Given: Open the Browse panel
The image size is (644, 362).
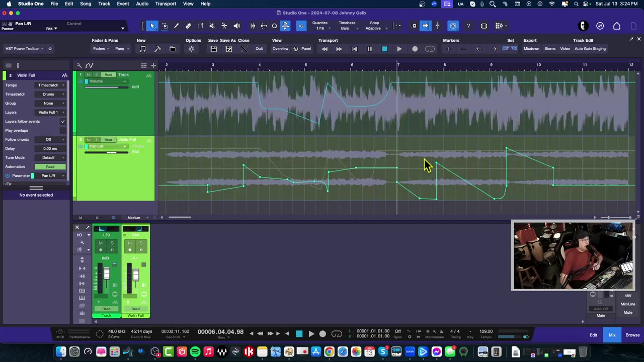Looking at the screenshot, I should click(632, 335).
